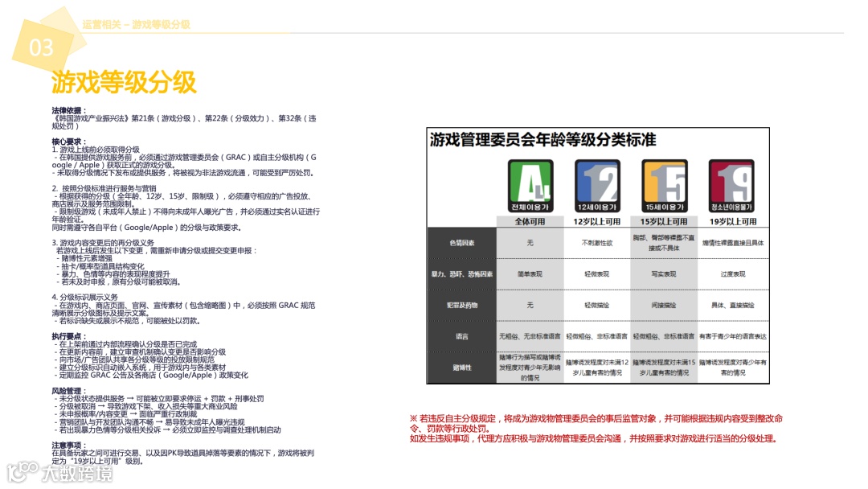Image resolution: width=868 pixels, height=489 pixels.
Task: Click the yellow 15 rating icon
Action: 665,186
